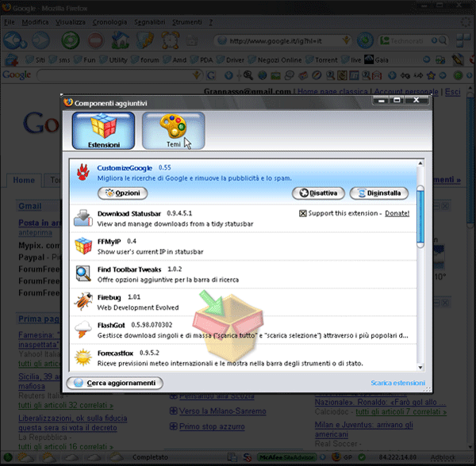Click Disattiva to disable CustomizeGoogle
Screen dimensions: 476x466
pyautogui.click(x=318, y=193)
